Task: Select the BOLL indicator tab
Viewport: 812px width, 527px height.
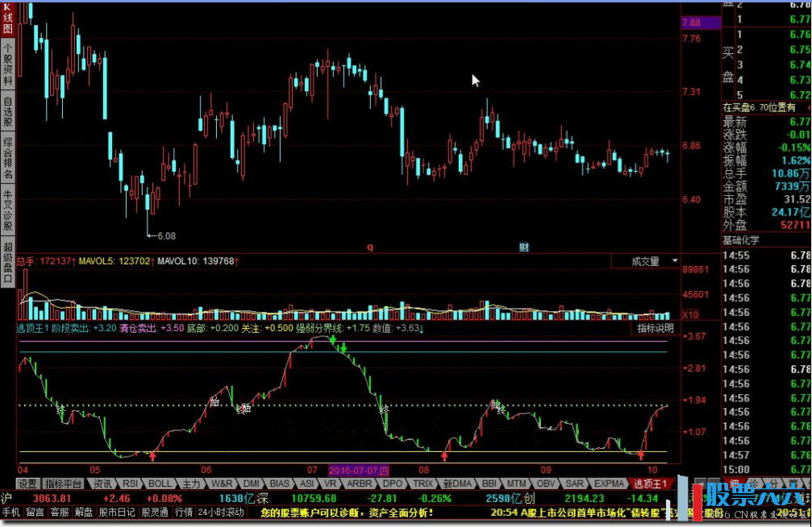Action: point(160,483)
